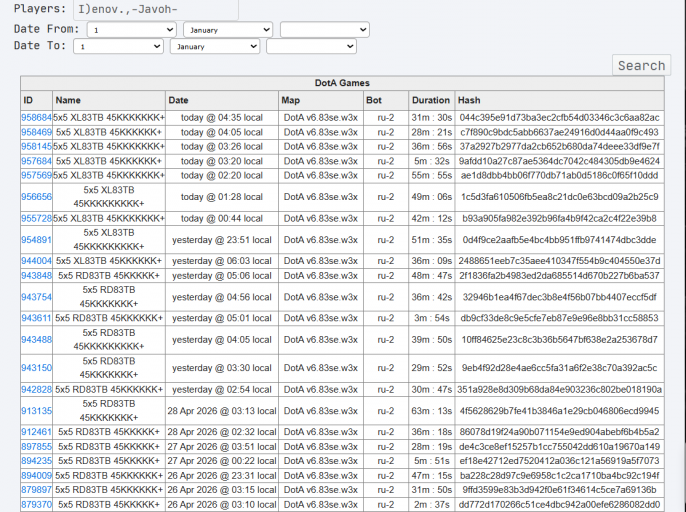
Task: Click the Name column header
Action: [x=109, y=100]
